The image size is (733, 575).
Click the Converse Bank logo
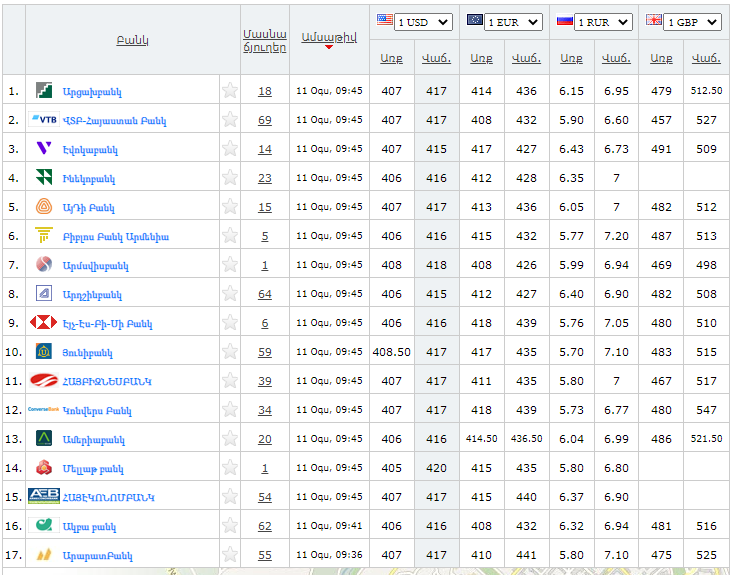44,410
